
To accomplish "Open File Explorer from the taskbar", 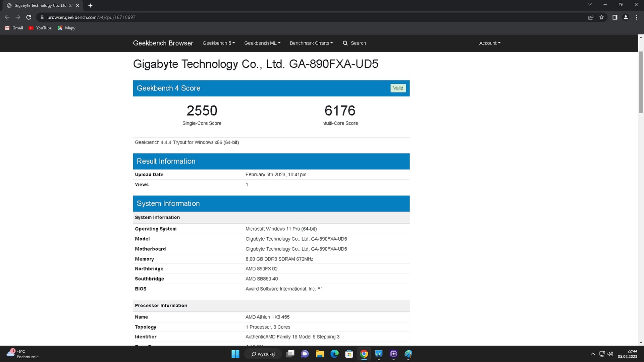I will 320,354.
